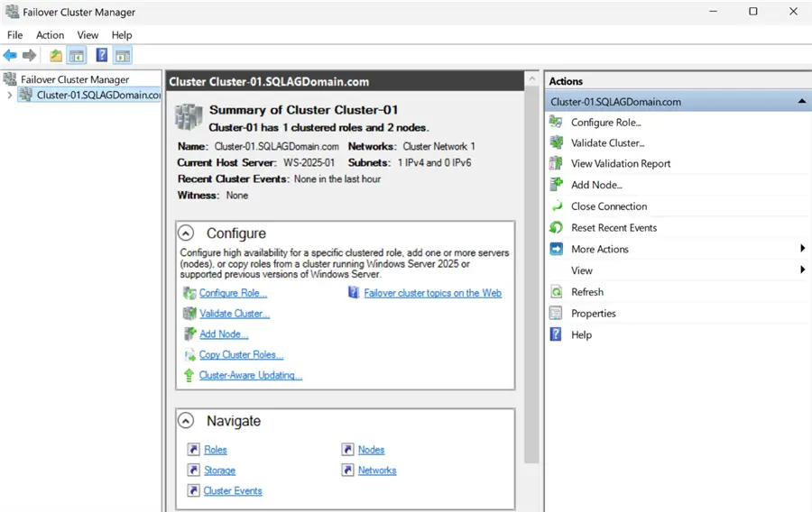Expand the Cluster-01.SQLAGDomain.com tree node
The width and height of the screenshot is (812, 512).
click(9, 96)
